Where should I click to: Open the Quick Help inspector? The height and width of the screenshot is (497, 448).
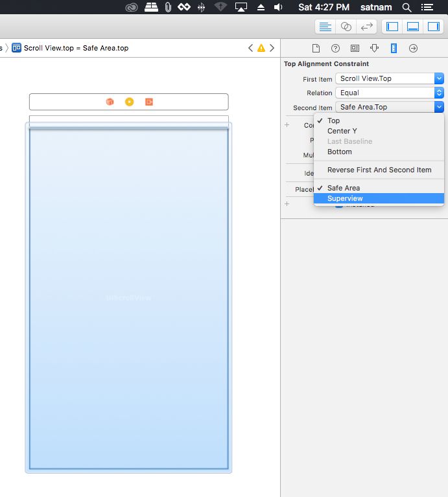[335, 48]
